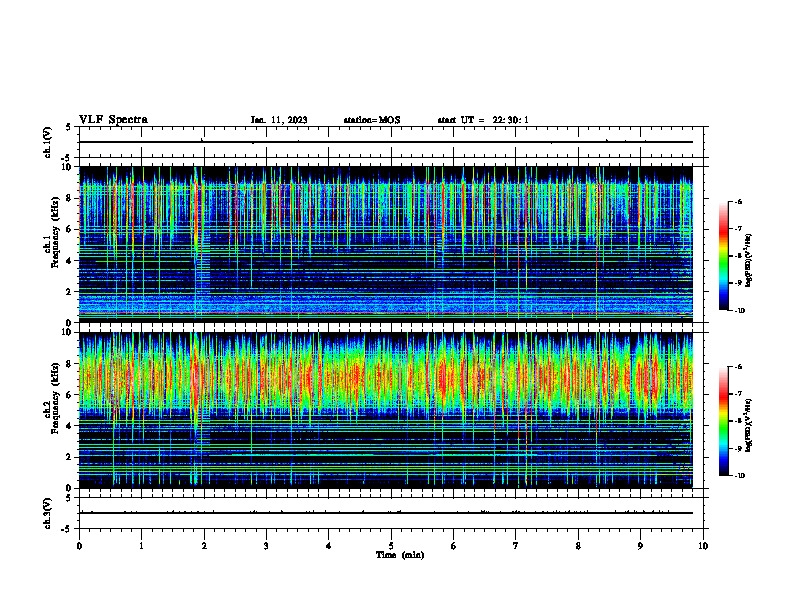Click the "9" tick on the time axis
The image size is (792, 612).
[640, 546]
